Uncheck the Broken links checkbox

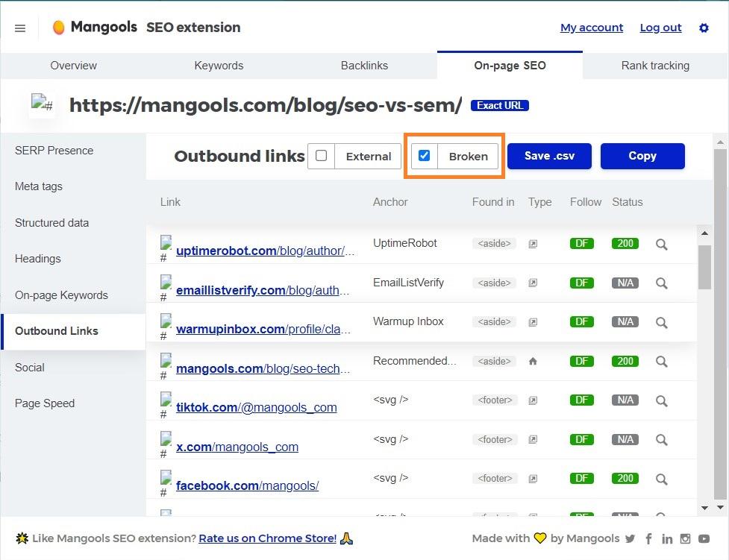pyautogui.click(x=424, y=156)
